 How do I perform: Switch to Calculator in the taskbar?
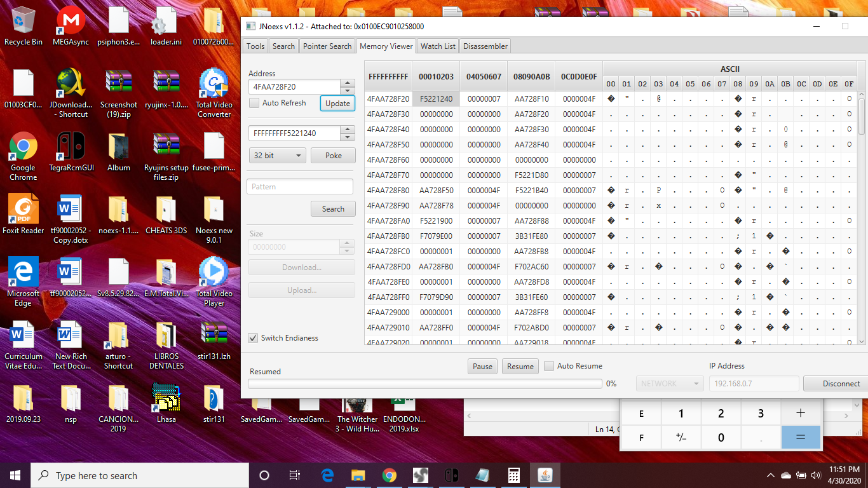click(514, 475)
